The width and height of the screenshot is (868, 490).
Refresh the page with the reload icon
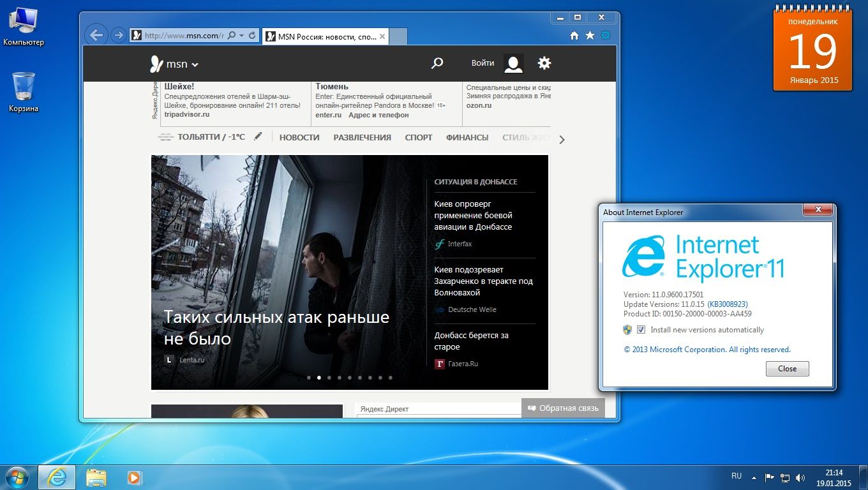[252, 36]
